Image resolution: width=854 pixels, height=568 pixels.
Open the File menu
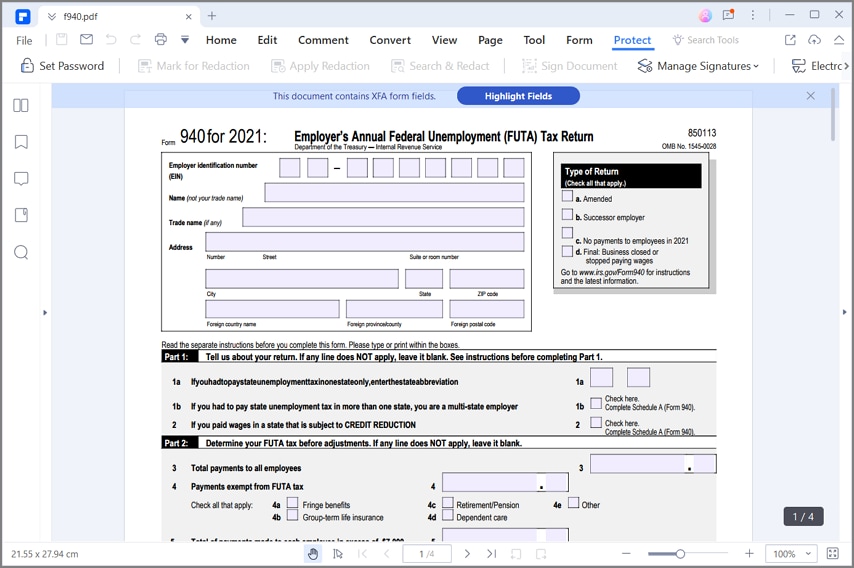pos(24,40)
